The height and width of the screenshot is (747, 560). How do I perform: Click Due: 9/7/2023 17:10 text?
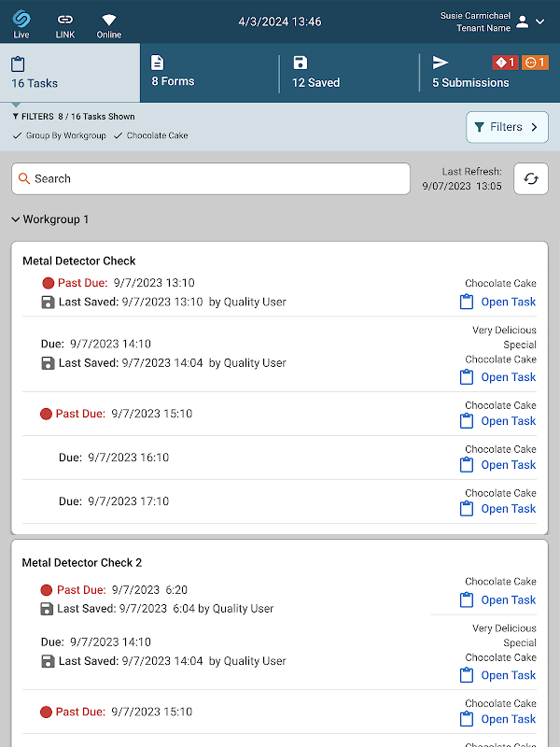[x=114, y=501]
